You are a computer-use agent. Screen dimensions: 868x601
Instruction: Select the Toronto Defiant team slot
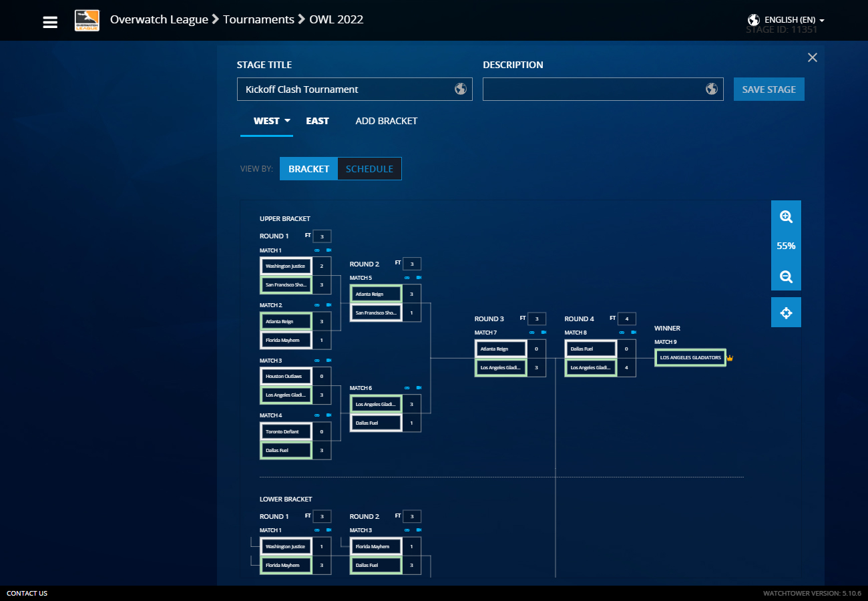(x=286, y=431)
